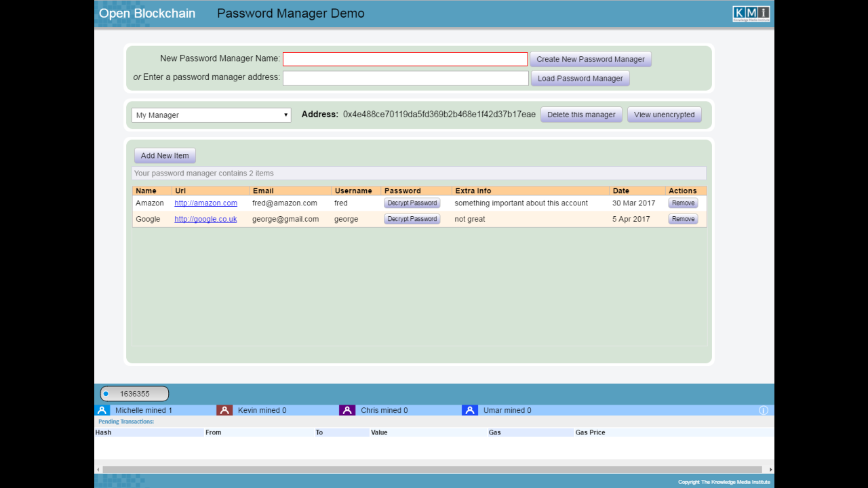Click the From column header in transactions
Image resolution: width=868 pixels, height=488 pixels.
click(214, 432)
